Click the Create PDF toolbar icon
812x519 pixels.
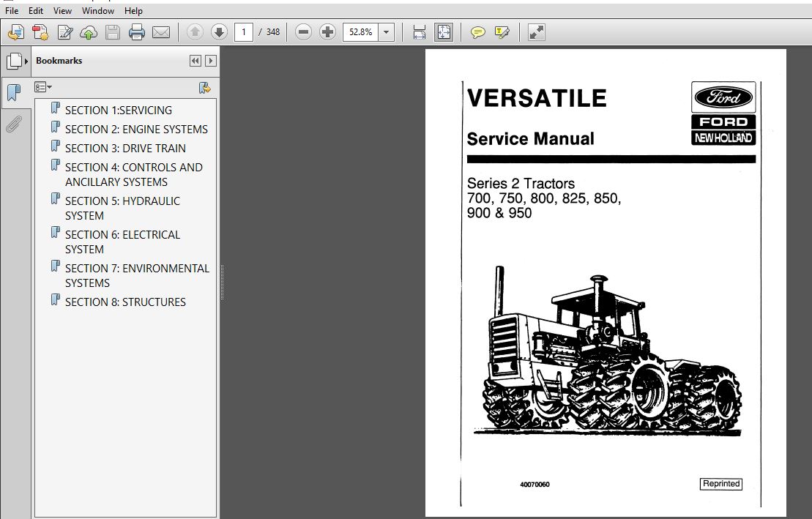click(x=40, y=32)
